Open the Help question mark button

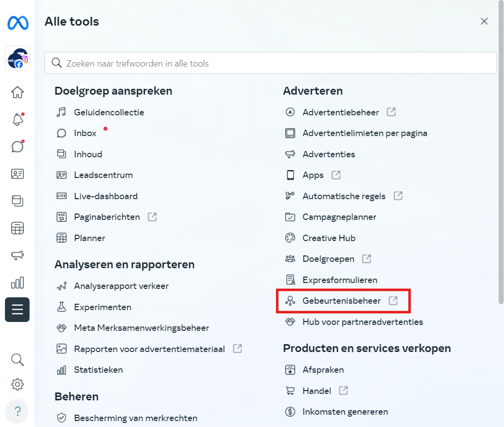[x=17, y=411]
